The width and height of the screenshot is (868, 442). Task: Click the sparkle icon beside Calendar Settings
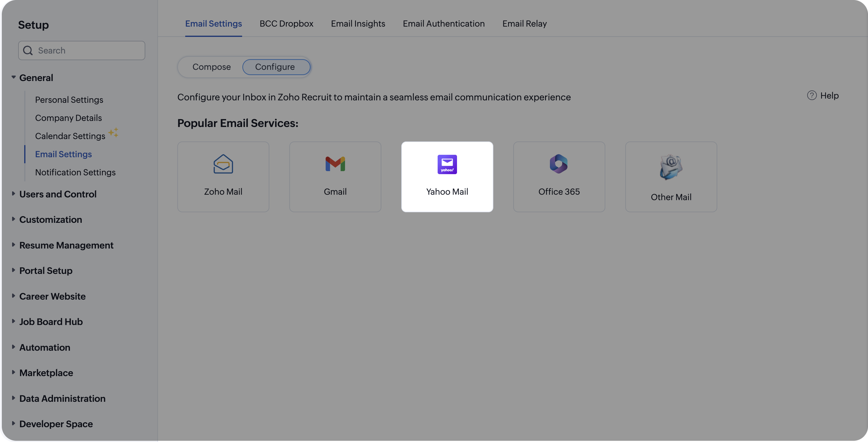(x=113, y=132)
